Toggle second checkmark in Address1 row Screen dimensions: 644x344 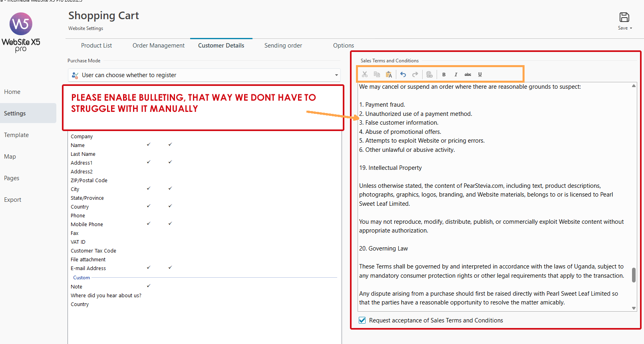pos(170,162)
